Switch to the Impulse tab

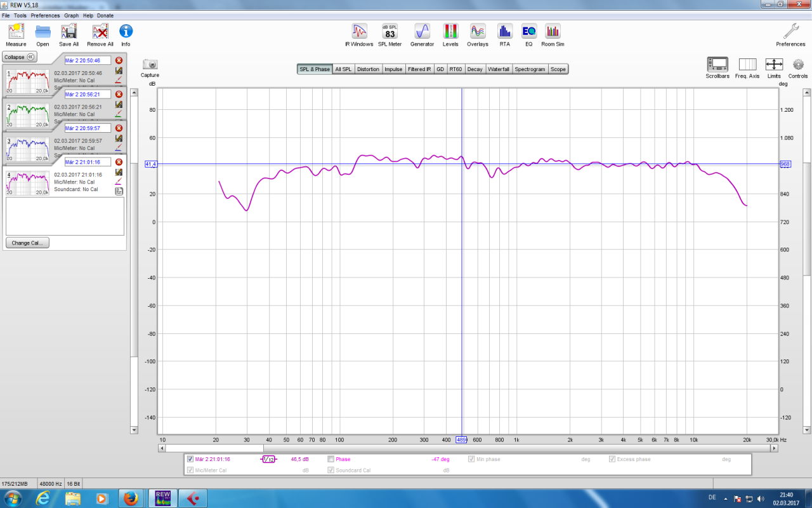(393, 69)
